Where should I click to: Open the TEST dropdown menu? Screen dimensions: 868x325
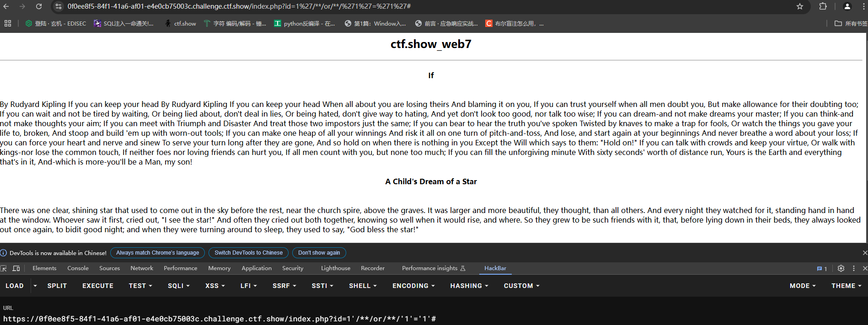pyautogui.click(x=140, y=286)
